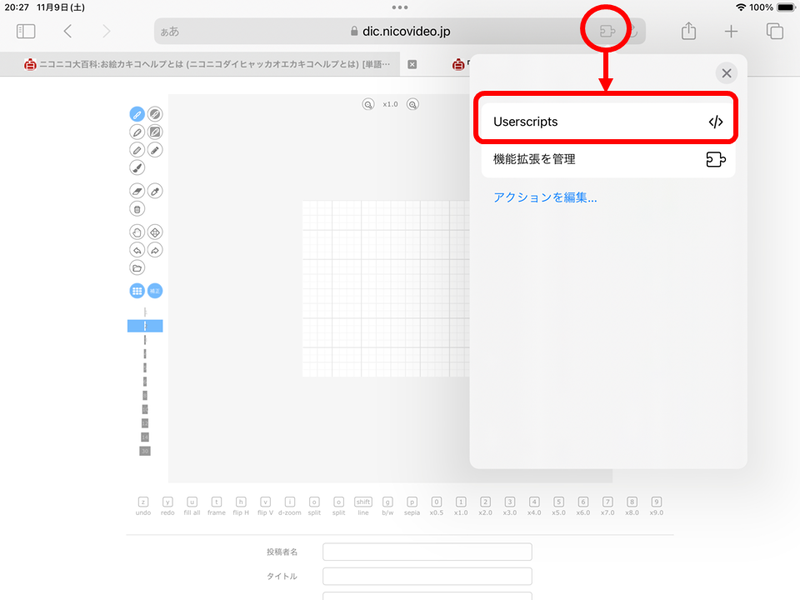Click the flip V shortcut key v
800x600 pixels.
[x=265, y=506]
